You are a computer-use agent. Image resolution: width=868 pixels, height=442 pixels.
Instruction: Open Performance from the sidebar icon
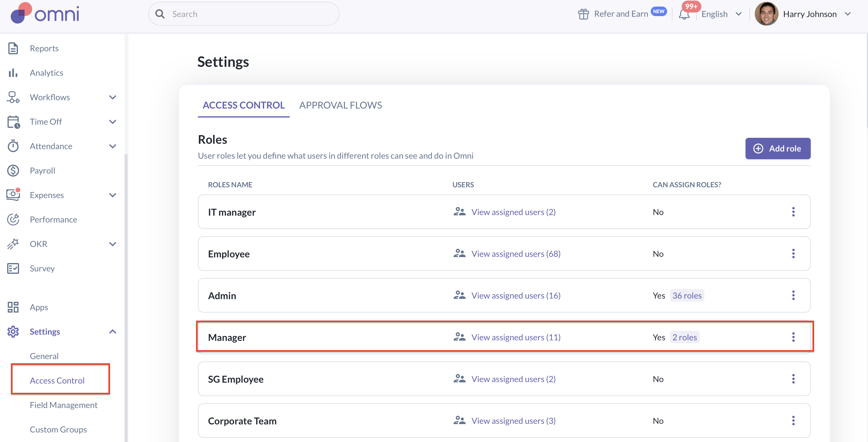(13, 220)
